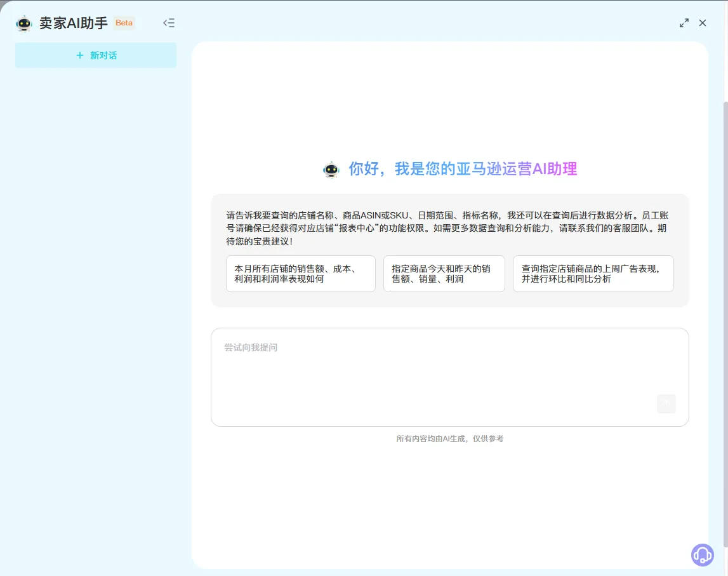Click the robot logo beside 卖家AI助手
The image size is (728, 576).
pyautogui.click(x=23, y=23)
